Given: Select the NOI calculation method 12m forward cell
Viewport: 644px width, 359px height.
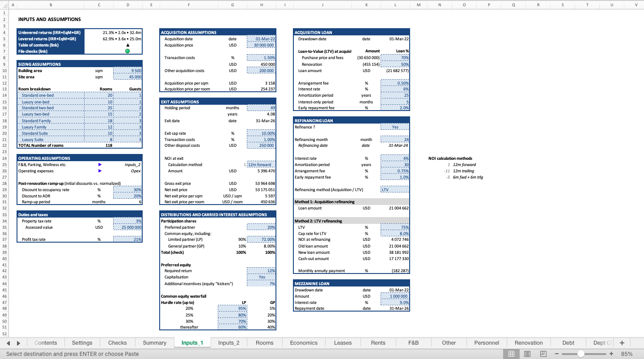Looking at the screenshot, I should (261, 165).
